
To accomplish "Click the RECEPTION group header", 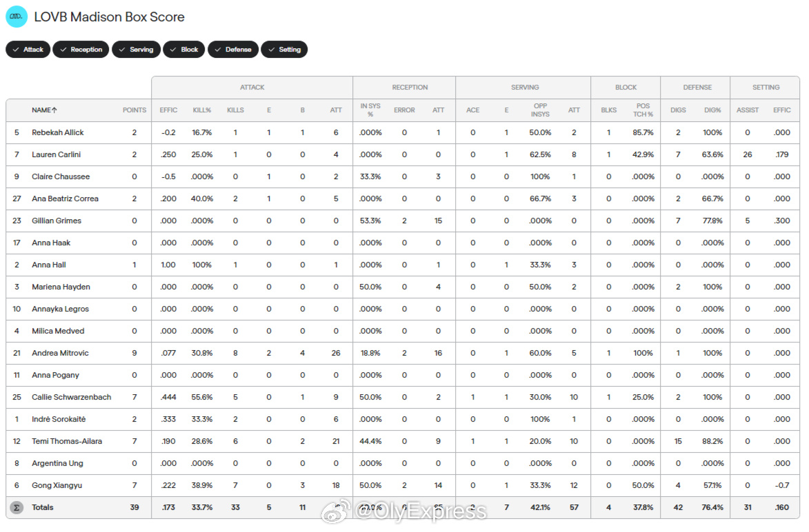I will 410,88.
